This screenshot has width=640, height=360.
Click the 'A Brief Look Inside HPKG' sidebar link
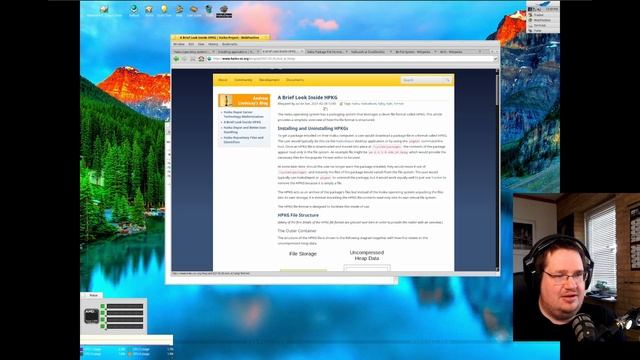(x=242, y=122)
